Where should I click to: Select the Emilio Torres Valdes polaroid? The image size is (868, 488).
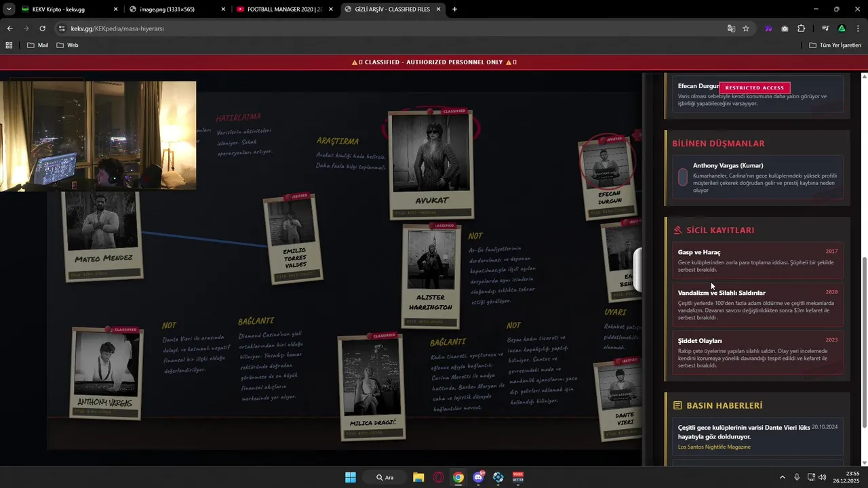pyautogui.click(x=293, y=239)
